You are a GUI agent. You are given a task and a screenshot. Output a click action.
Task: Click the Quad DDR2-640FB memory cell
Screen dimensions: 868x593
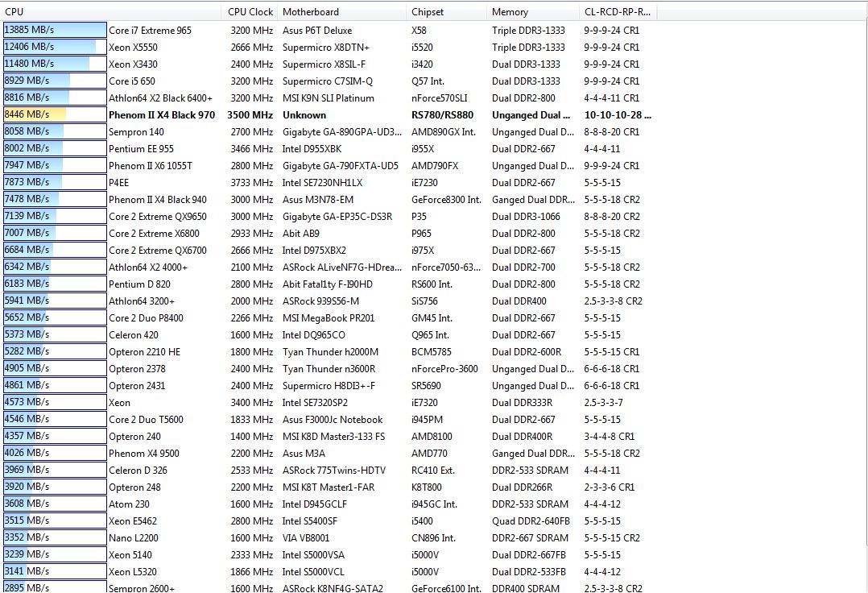pos(531,520)
